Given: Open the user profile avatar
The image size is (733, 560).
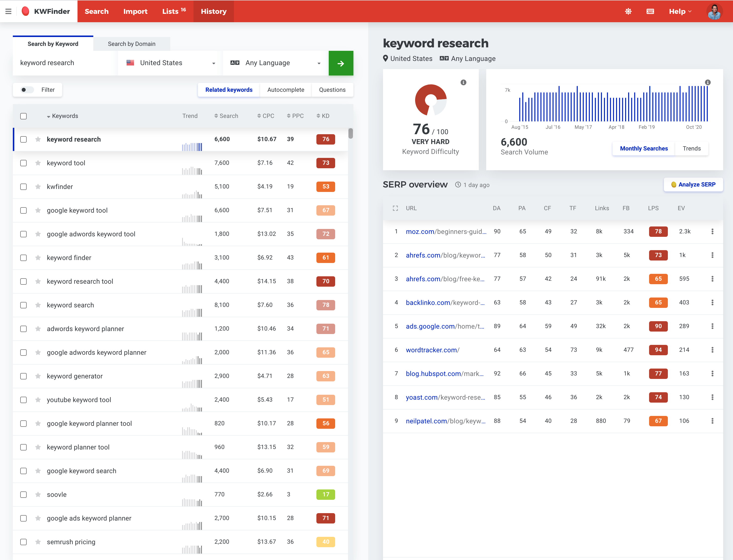Looking at the screenshot, I should pyautogui.click(x=714, y=12).
